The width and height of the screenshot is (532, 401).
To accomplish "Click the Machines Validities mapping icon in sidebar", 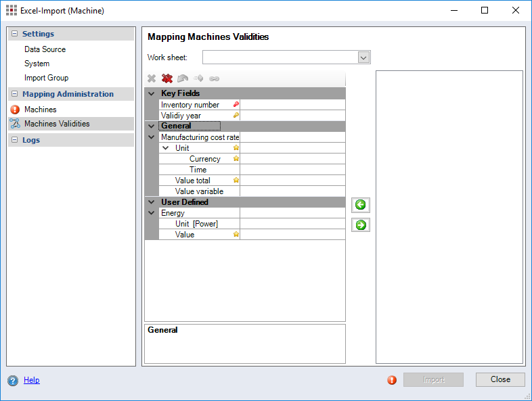I will click(x=15, y=124).
